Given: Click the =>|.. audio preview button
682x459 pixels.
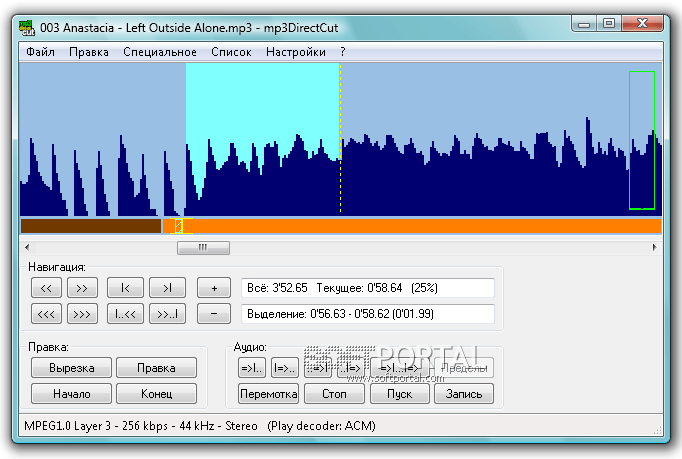Looking at the screenshot, I should pos(252,368).
